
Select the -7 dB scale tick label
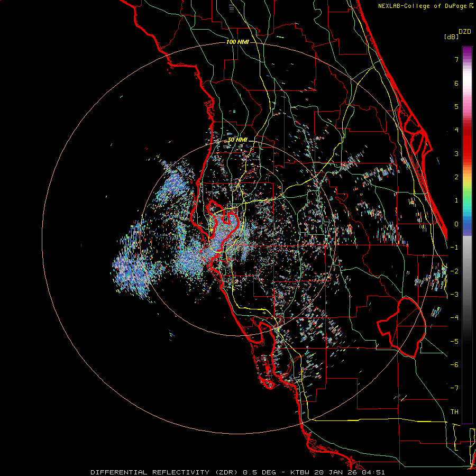[454, 388]
